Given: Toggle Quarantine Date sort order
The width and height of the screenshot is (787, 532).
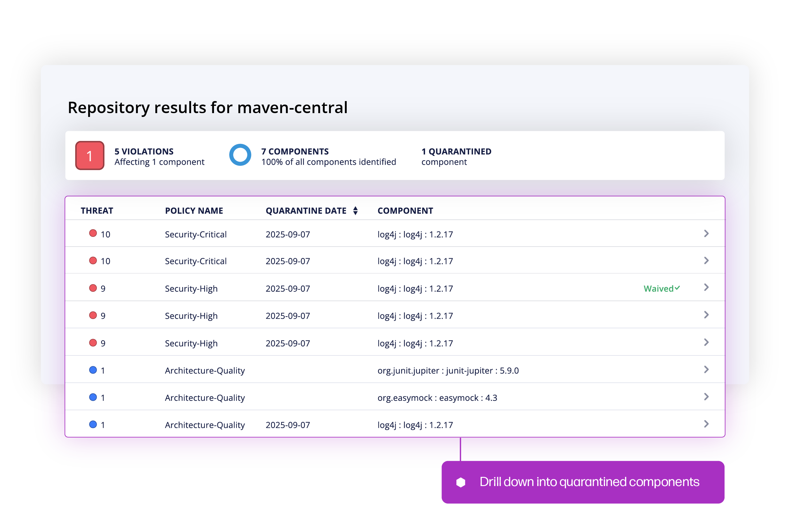Looking at the screenshot, I should point(355,210).
